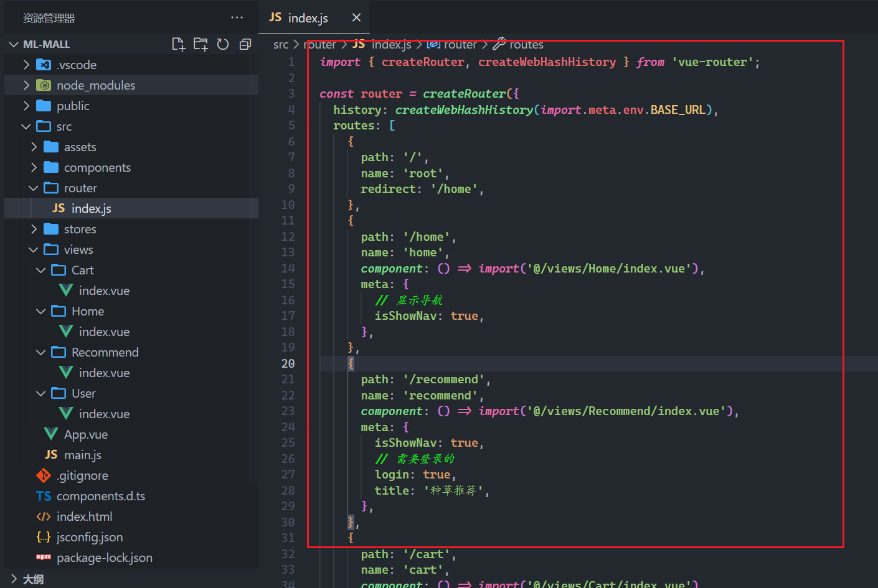The width and height of the screenshot is (878, 588).
Task: Switch to the index.js editor tab
Action: [314, 17]
